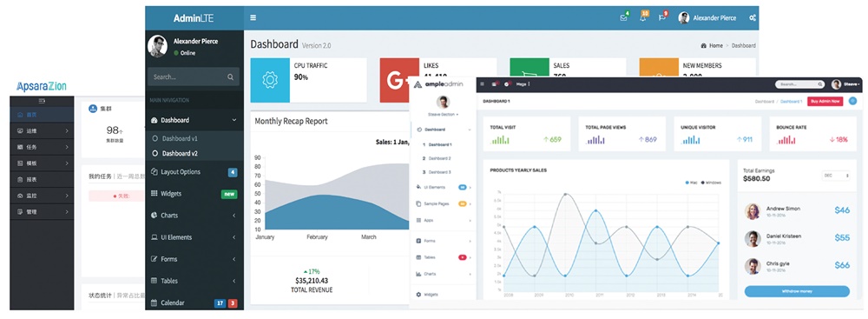The height and width of the screenshot is (319, 868).
Task: Select the Dashboard v1 circle in AdminLTE
Action: [155, 139]
